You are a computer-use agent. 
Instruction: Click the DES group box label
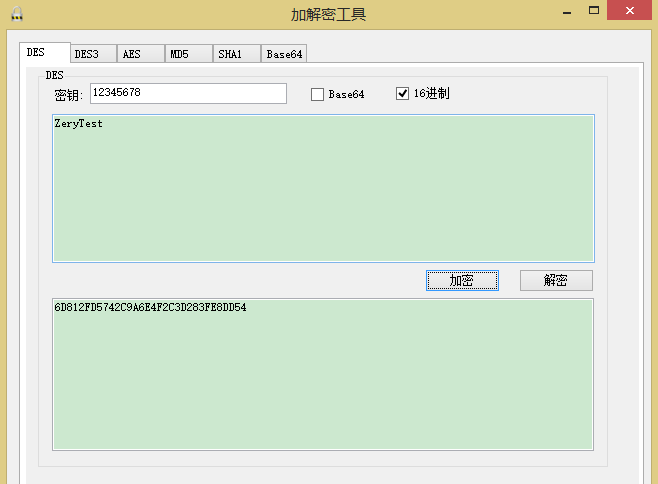click(55, 75)
